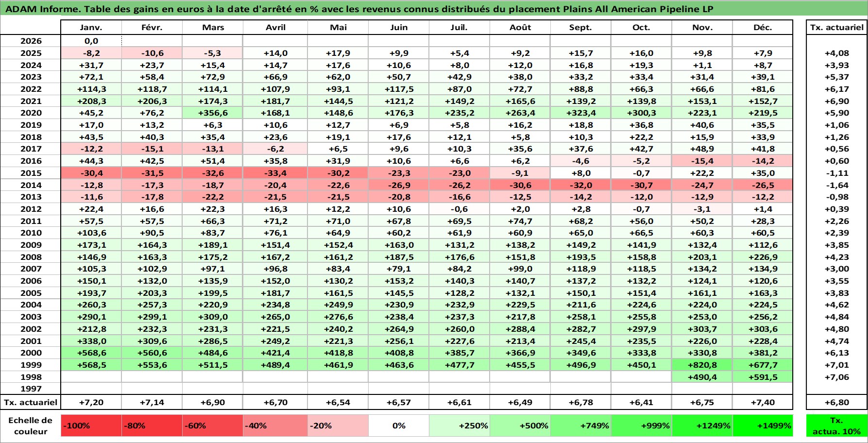
Task: Click the 'Echelle de couleur' label
Action: pyautogui.click(x=31, y=426)
